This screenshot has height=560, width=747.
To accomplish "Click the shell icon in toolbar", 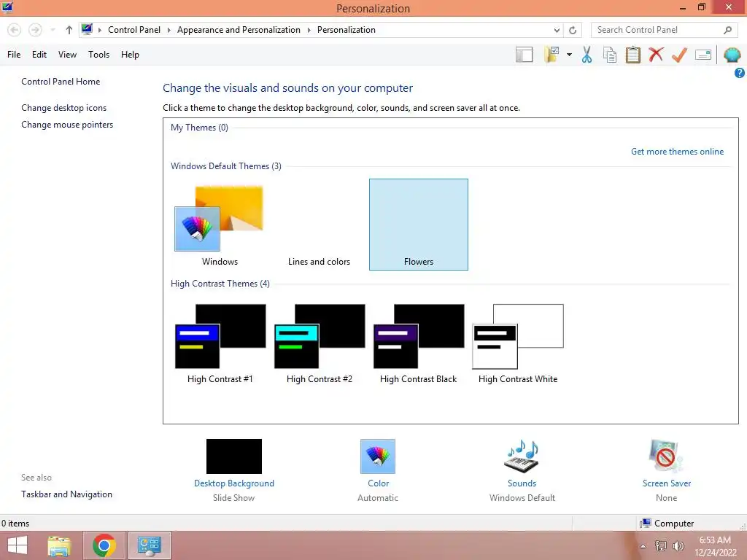I will tap(732, 55).
